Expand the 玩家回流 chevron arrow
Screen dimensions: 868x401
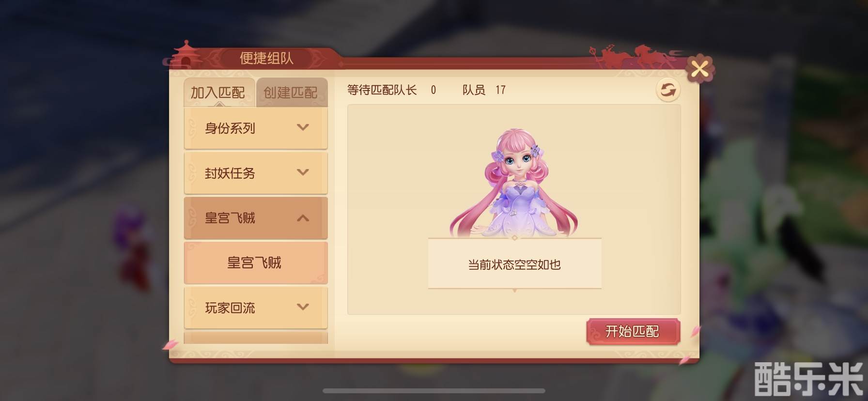pyautogui.click(x=303, y=307)
